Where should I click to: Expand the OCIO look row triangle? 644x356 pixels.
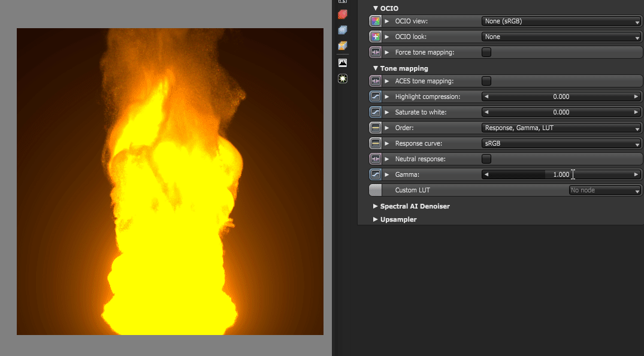[387, 37]
